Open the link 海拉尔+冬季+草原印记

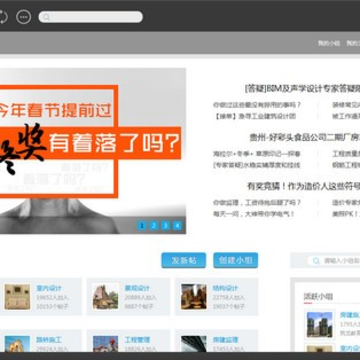pyautogui.click(x=257, y=154)
